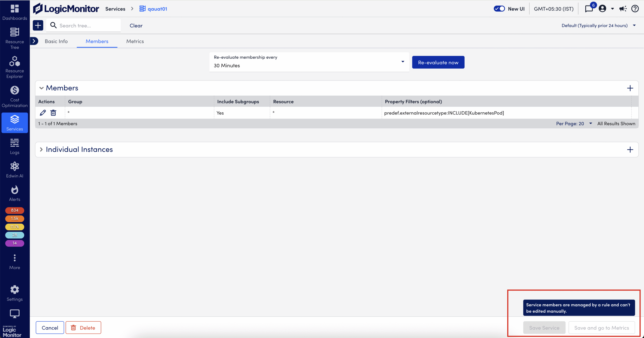Switch to the Basic Info tab
644x338 pixels.
56,41
